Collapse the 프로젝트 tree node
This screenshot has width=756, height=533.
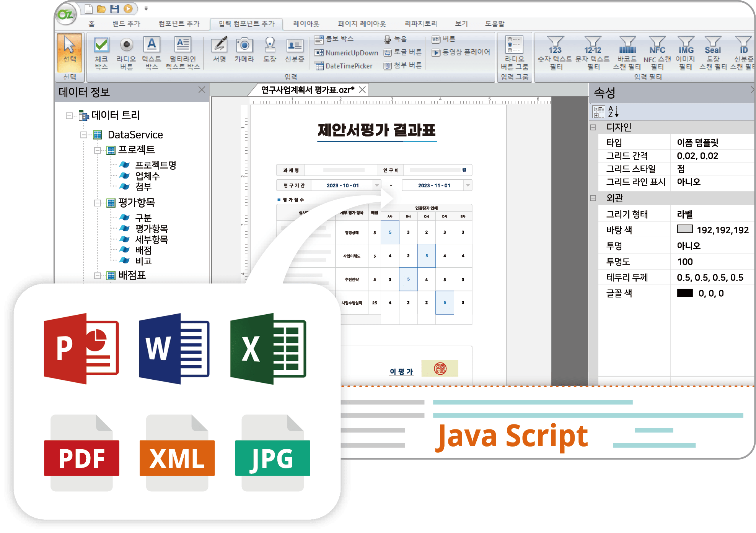pyautogui.click(x=98, y=150)
